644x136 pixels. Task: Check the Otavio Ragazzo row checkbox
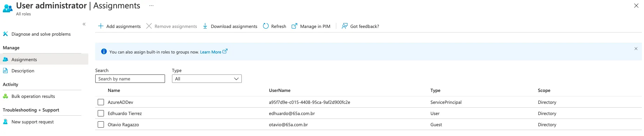(101, 124)
